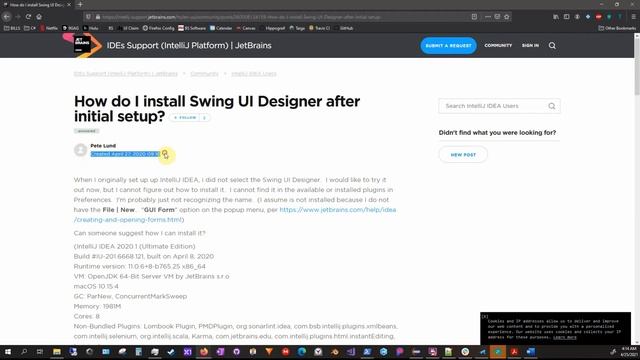Screen dimensions: 640x360
Task: Open the BILLS bookmarks folder
Action: click(x=12, y=28)
